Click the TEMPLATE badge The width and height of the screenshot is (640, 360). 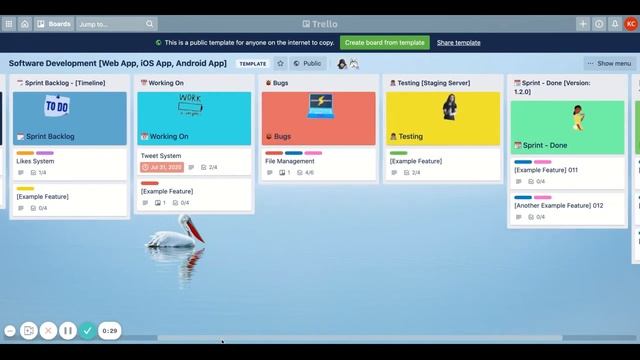click(253, 64)
